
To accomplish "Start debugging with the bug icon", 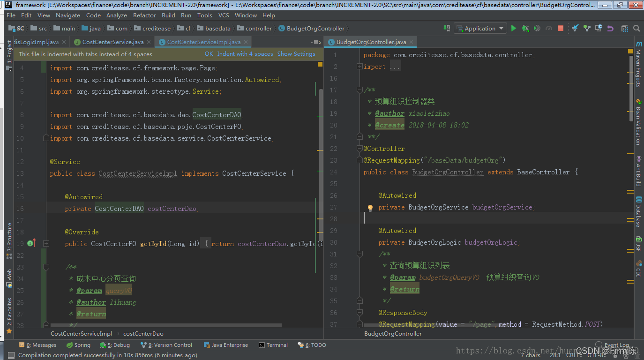I will click(525, 28).
